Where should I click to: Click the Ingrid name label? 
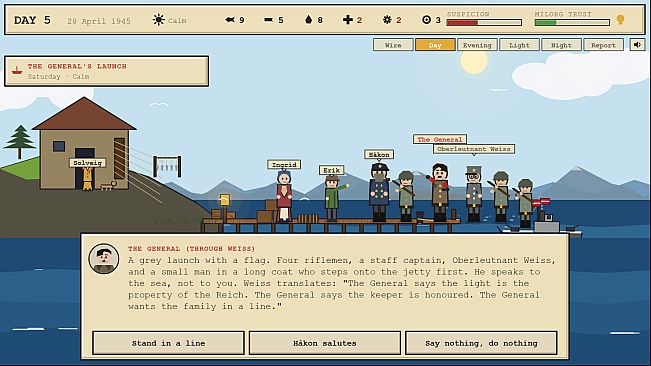pyautogui.click(x=284, y=165)
